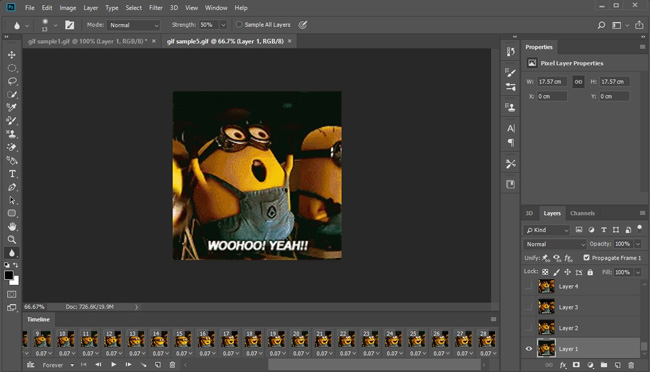Select the Zoom tool
The height and width of the screenshot is (372, 650).
pos(12,240)
